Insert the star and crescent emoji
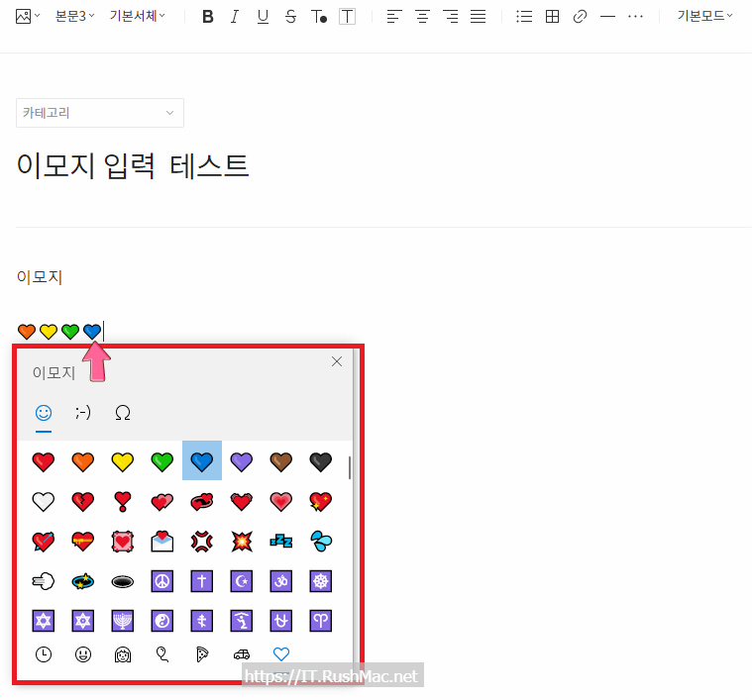752x700 pixels. click(x=242, y=581)
